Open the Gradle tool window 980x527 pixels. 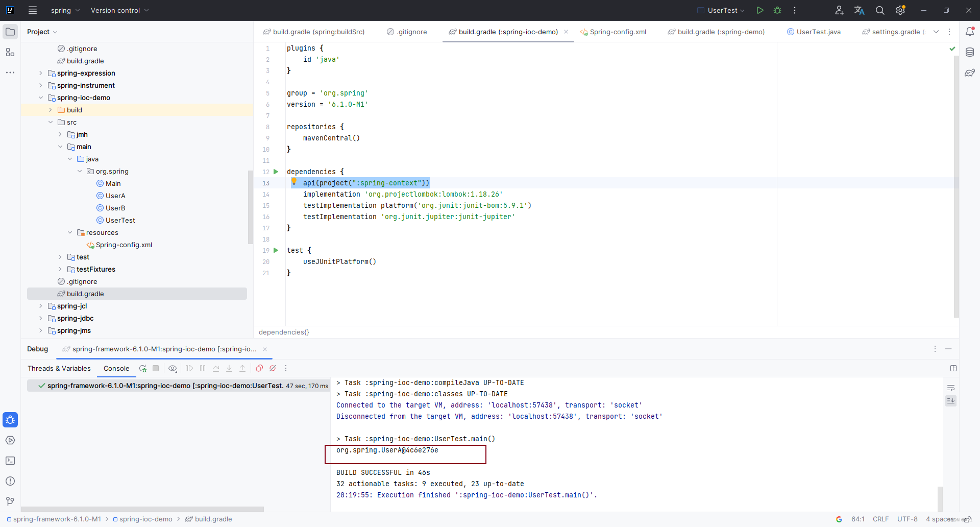[970, 73]
